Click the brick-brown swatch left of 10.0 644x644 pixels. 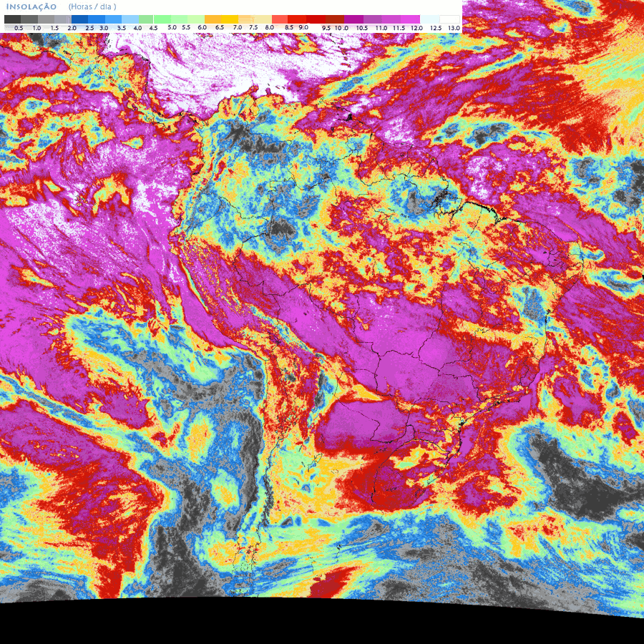335,19
